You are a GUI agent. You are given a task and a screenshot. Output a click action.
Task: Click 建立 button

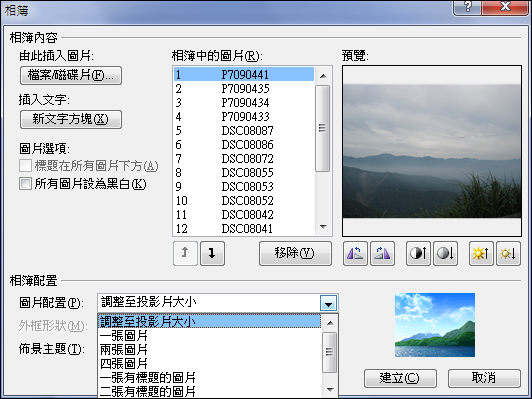coord(400,378)
